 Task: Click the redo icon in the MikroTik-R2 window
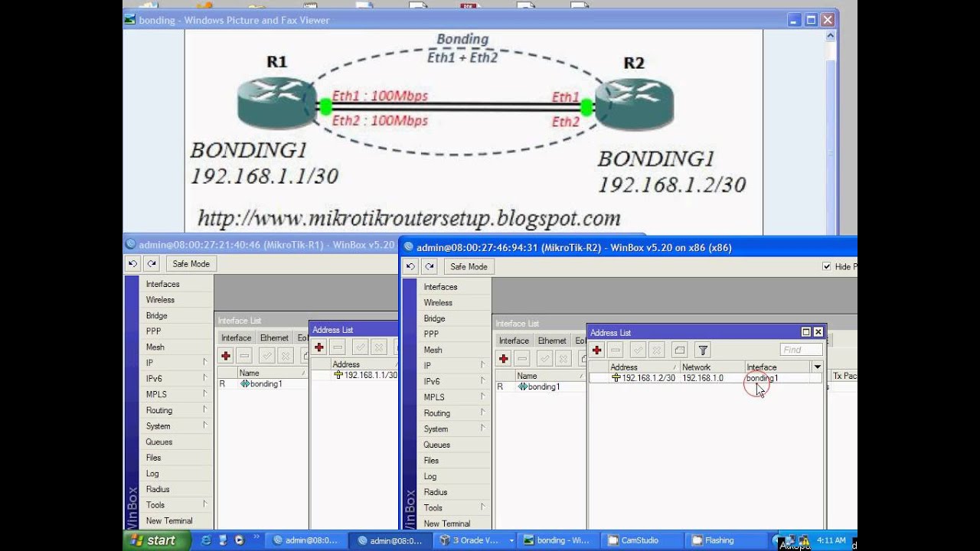[x=430, y=266]
